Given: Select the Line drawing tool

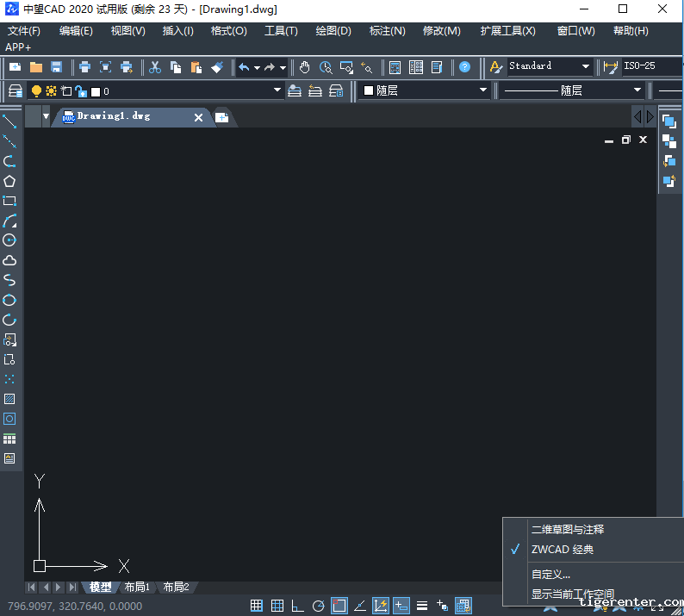Looking at the screenshot, I should tap(9, 122).
